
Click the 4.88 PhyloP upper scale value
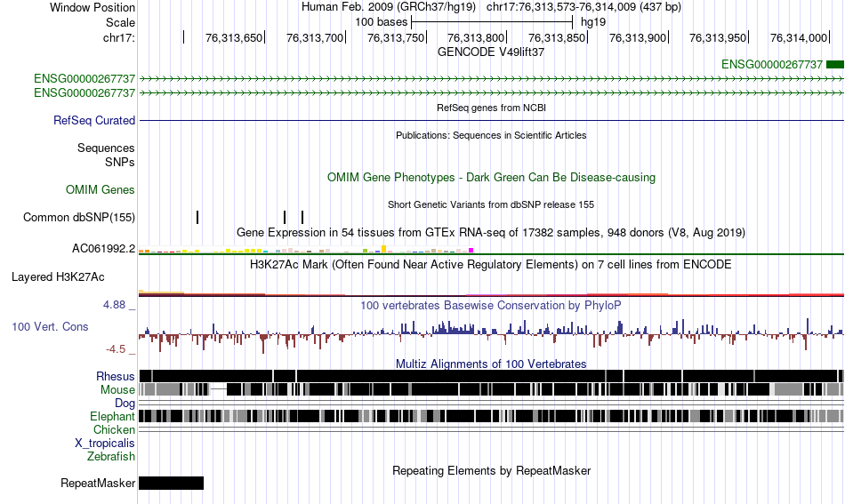tap(114, 305)
